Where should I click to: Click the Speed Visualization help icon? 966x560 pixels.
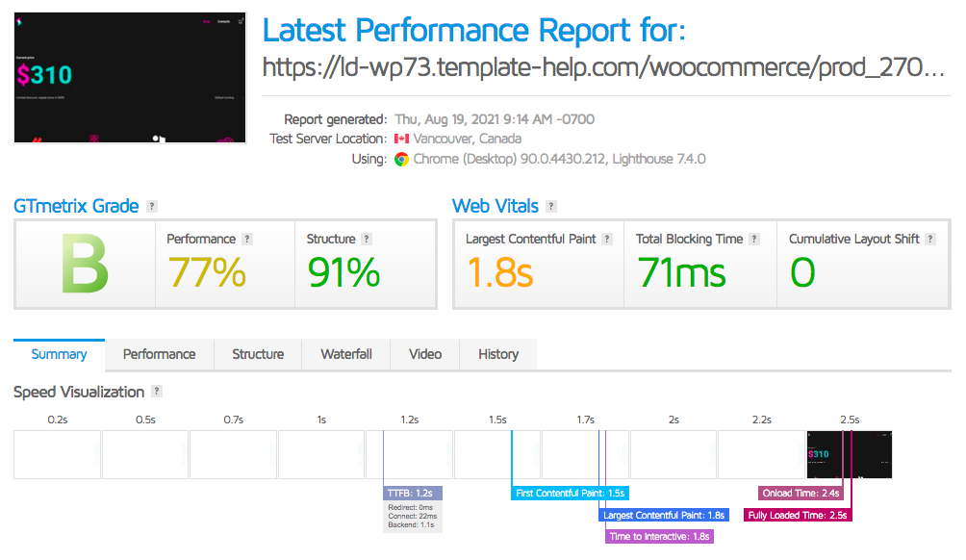tap(157, 393)
